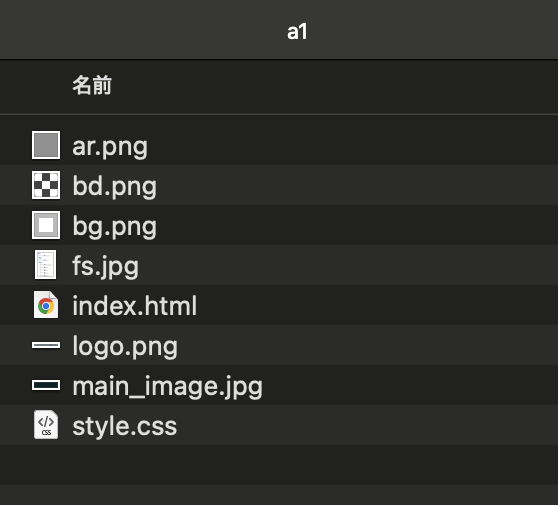Viewport: 558px width, 505px height.
Task: Select the bg.png thumbnail icon
Action: tap(46, 225)
